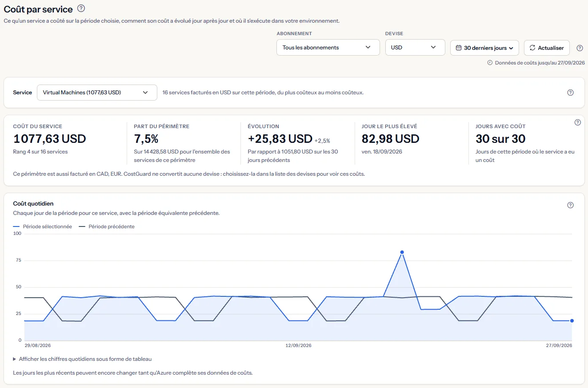Viewport: 588px width, 388px height.
Task: Click the 1077,63 USD service cost value
Action: [x=50, y=139]
